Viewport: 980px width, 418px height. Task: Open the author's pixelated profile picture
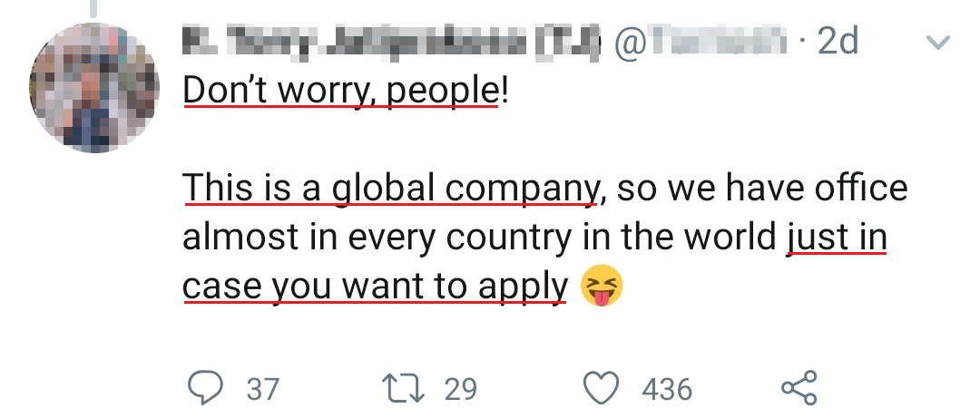94,88
